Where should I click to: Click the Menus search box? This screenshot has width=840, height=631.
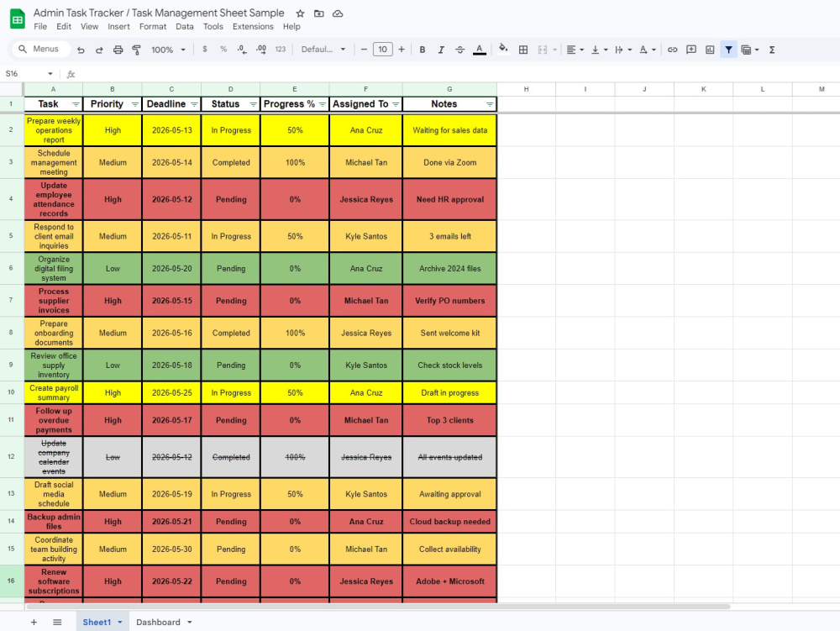pyautogui.click(x=41, y=50)
